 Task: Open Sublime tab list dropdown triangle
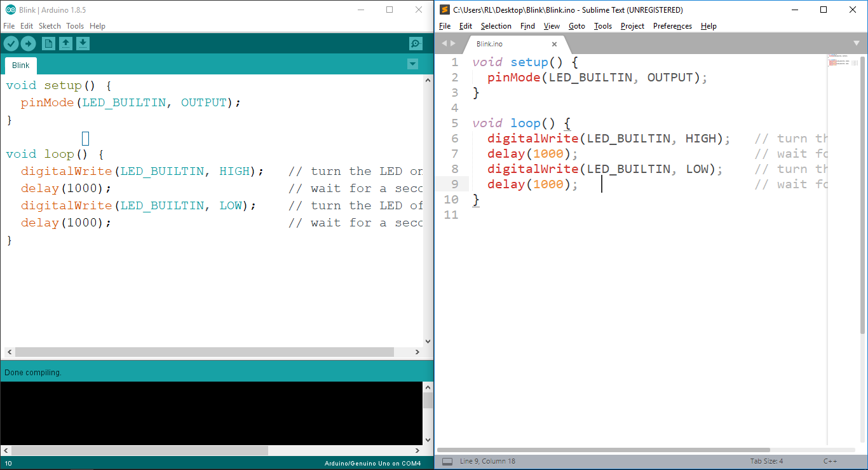point(856,43)
